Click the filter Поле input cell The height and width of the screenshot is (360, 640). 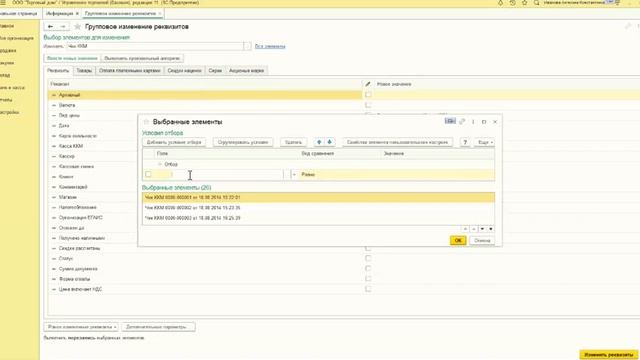click(x=219, y=175)
